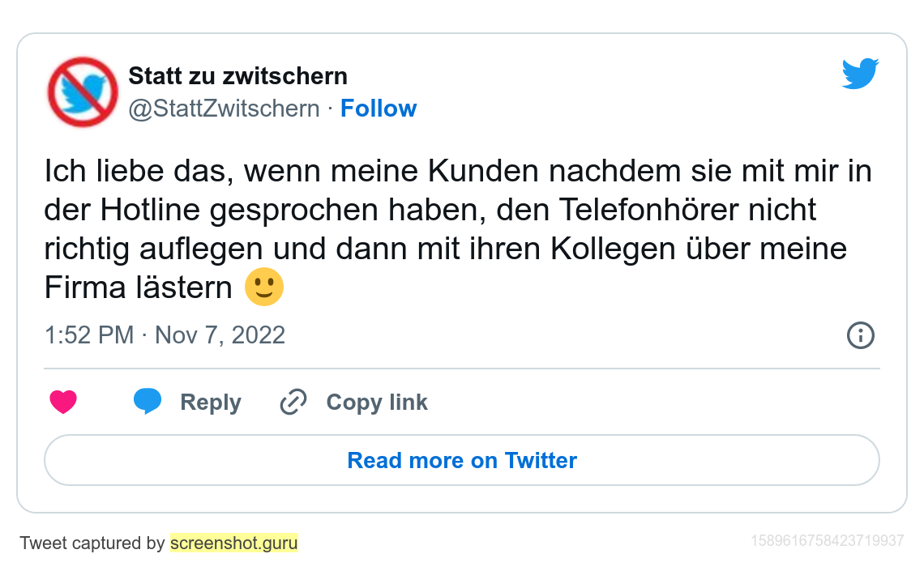
Task: Click the tweet ID number at bottom right
Action: [x=827, y=540]
